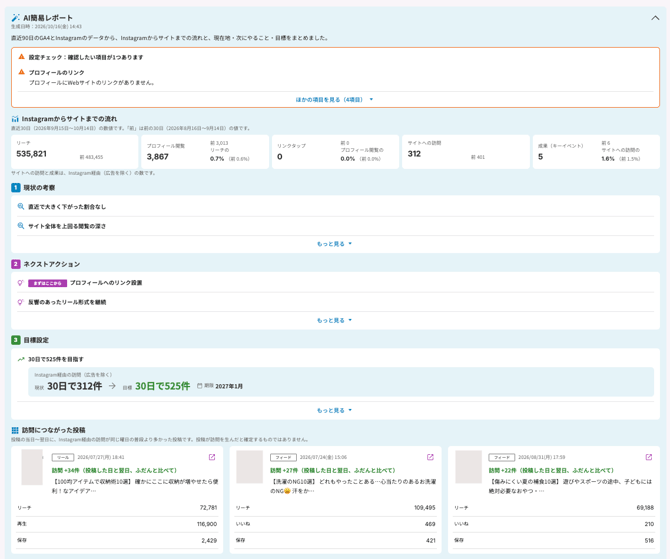Click the warning triangle next to 設定チェック
The width and height of the screenshot is (670, 559).
pos(21,56)
